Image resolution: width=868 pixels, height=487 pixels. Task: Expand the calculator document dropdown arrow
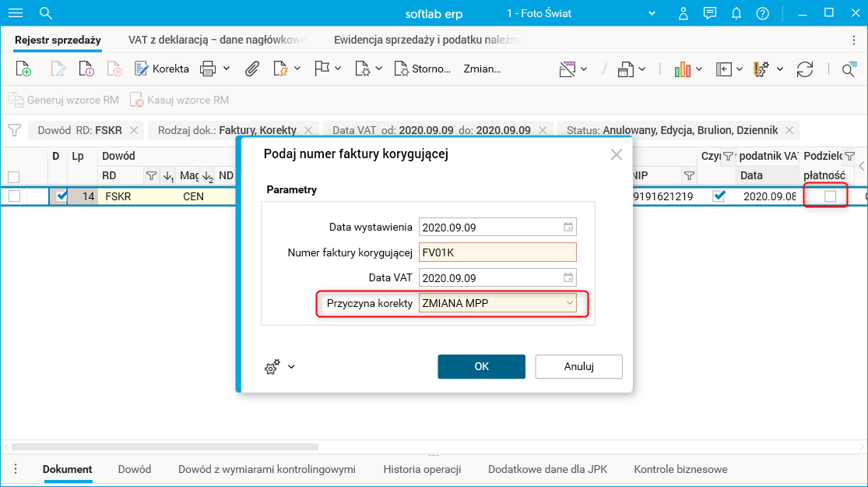tap(642, 69)
